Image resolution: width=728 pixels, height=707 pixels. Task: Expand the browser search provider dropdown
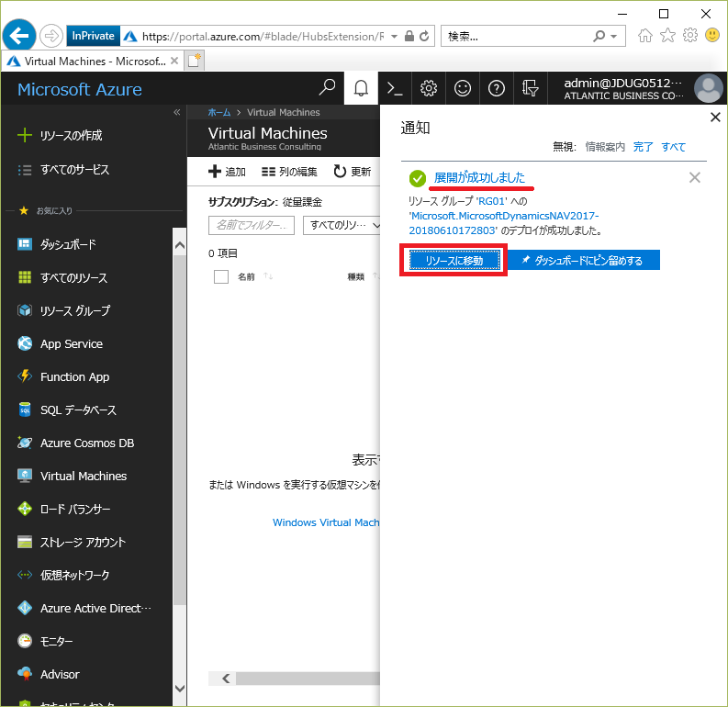tap(614, 36)
